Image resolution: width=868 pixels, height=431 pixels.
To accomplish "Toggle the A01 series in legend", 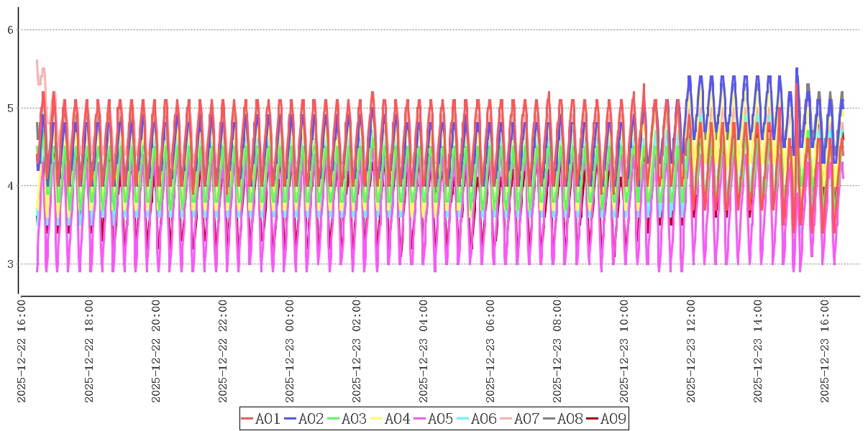I will [x=260, y=419].
